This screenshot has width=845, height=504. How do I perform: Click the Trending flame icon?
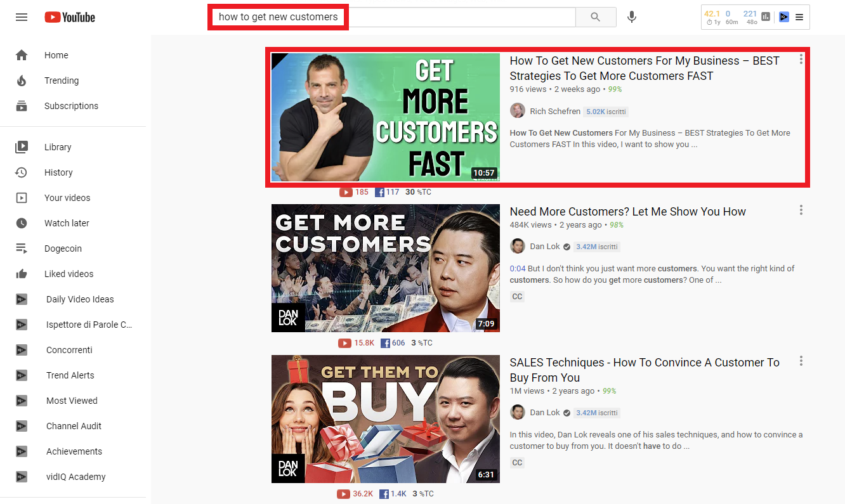click(22, 81)
